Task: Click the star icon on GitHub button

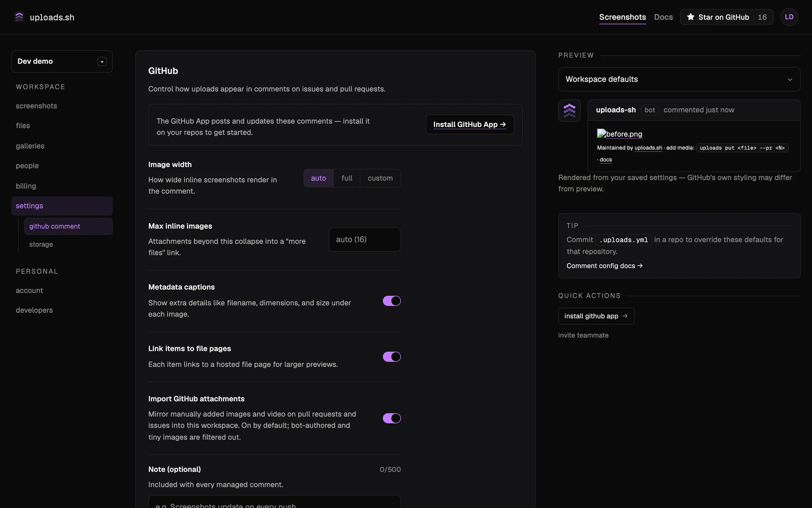Action: [x=691, y=17]
